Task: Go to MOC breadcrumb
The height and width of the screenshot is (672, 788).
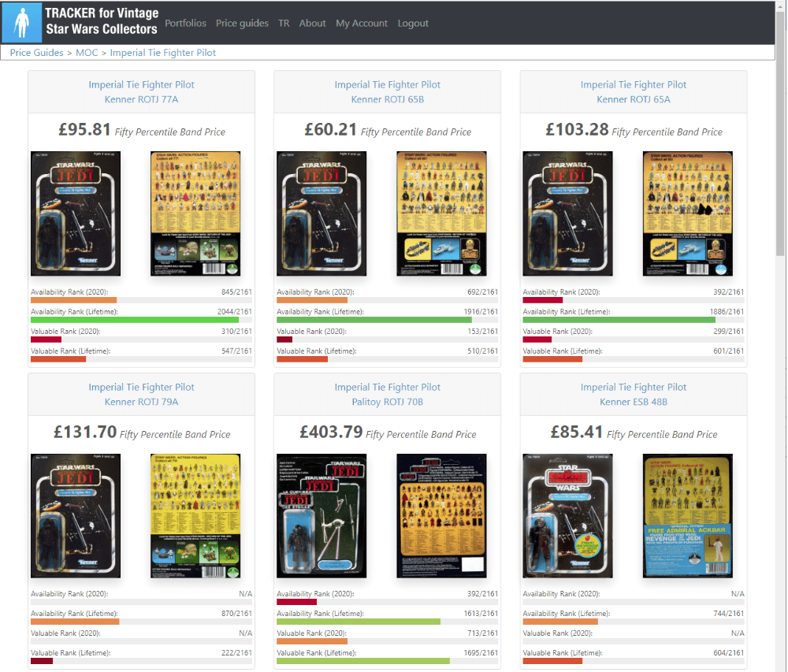Action: (87, 52)
